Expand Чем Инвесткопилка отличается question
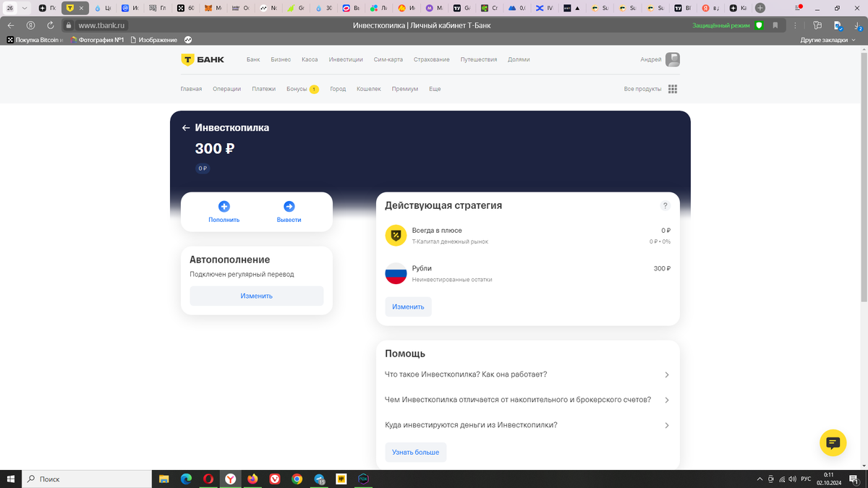Screen dimensions: 868x488 528,400
